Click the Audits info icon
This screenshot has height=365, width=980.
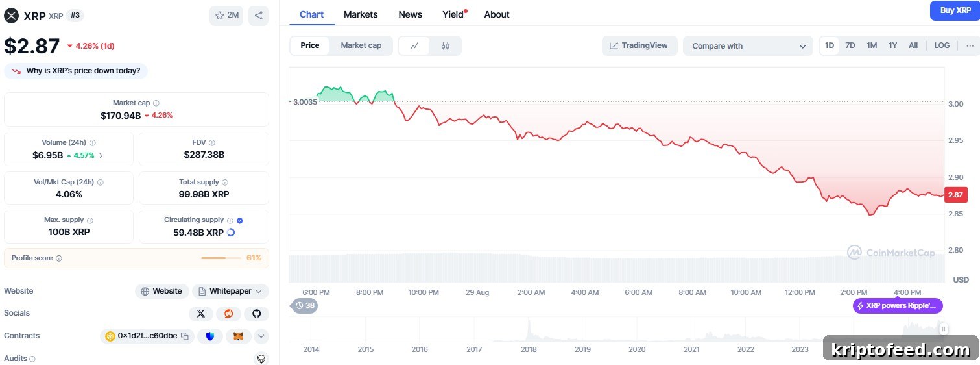point(32,359)
